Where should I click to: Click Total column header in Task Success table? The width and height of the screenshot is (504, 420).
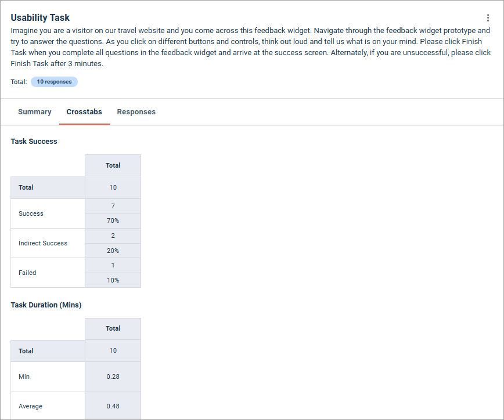click(x=113, y=165)
